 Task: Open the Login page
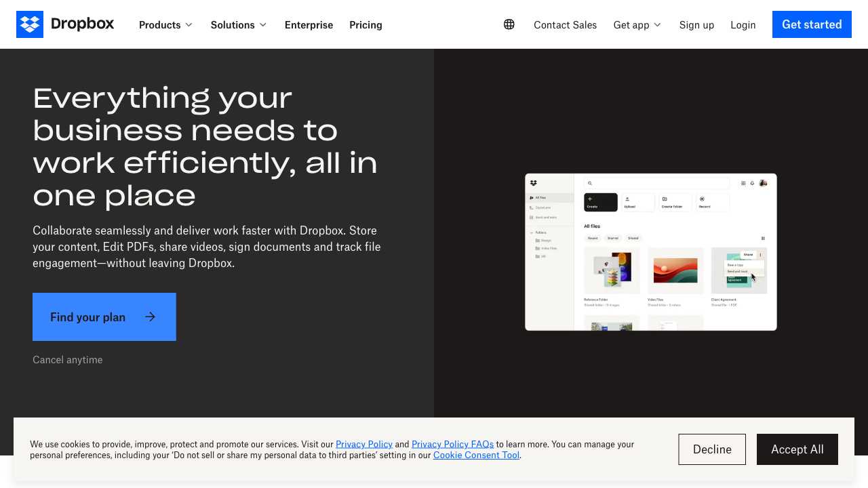(x=743, y=25)
